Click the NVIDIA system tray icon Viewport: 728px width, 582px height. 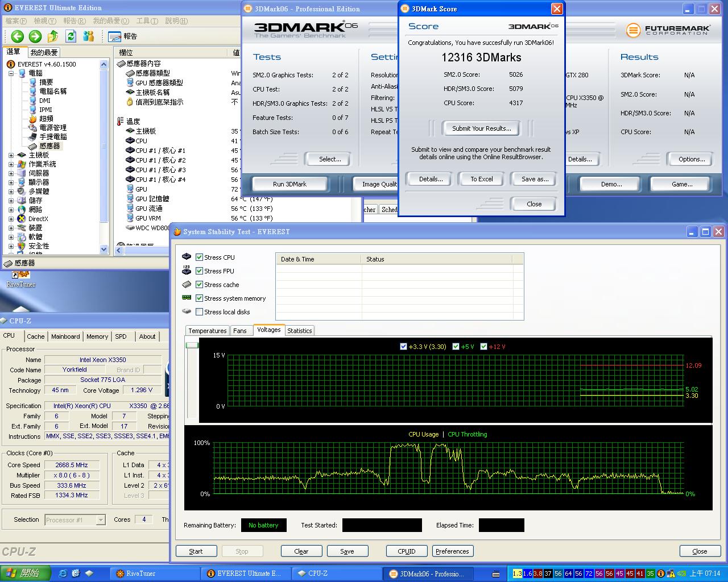click(x=681, y=573)
